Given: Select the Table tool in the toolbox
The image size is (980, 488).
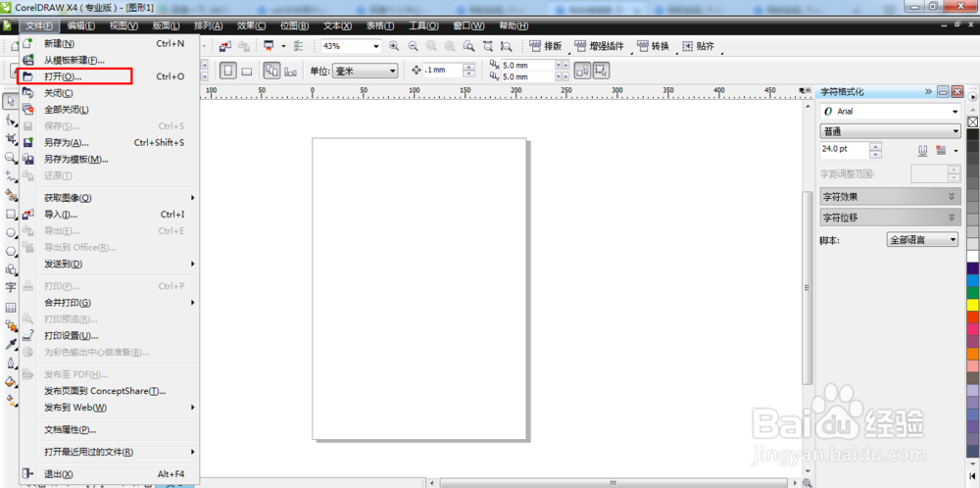Looking at the screenshot, I should click(x=11, y=308).
